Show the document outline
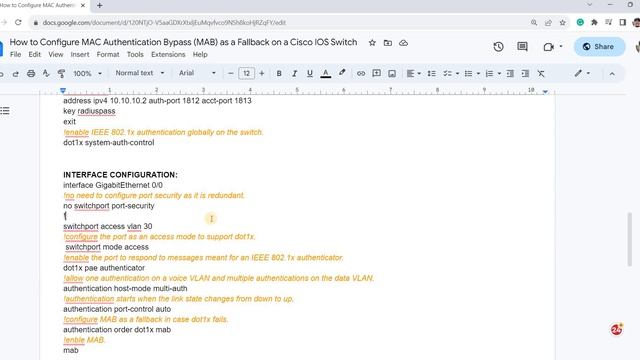640x360 pixels. click(5, 111)
